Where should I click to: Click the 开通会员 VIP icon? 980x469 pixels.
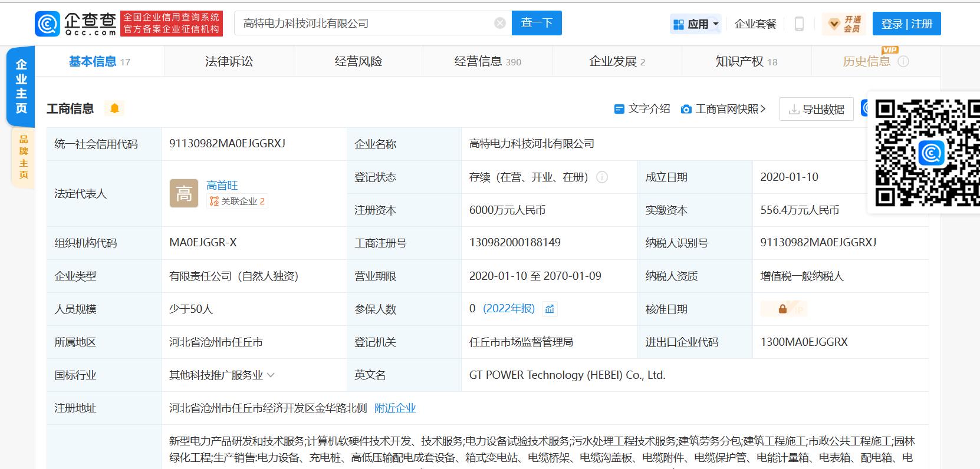(844, 24)
